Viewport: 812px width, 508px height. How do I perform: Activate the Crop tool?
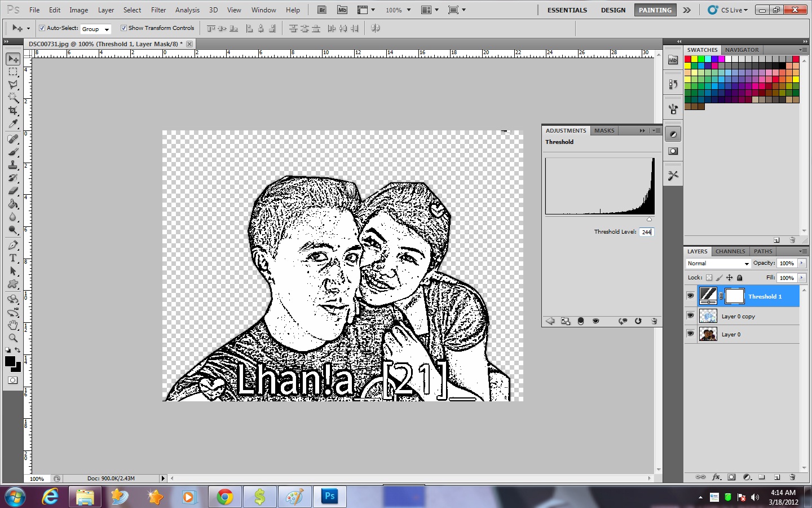(x=12, y=111)
